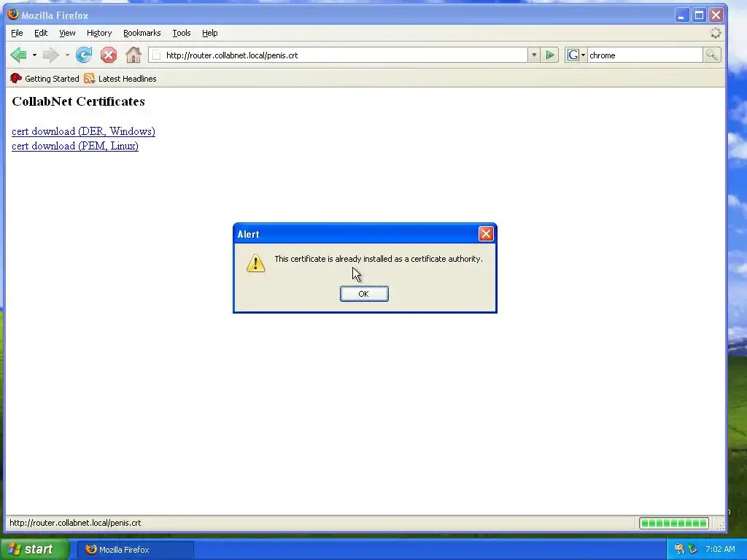Open the Forward history dropdown arrow

coord(67,55)
